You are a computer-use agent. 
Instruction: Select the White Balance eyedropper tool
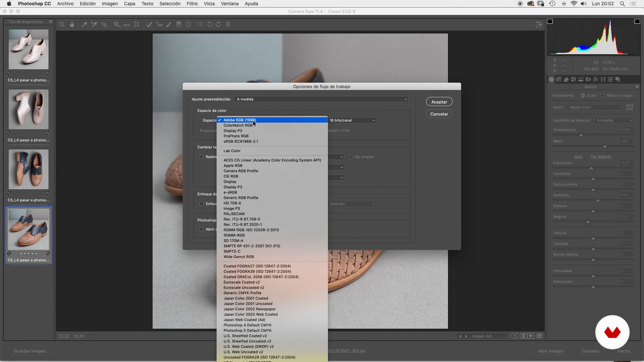84,24
